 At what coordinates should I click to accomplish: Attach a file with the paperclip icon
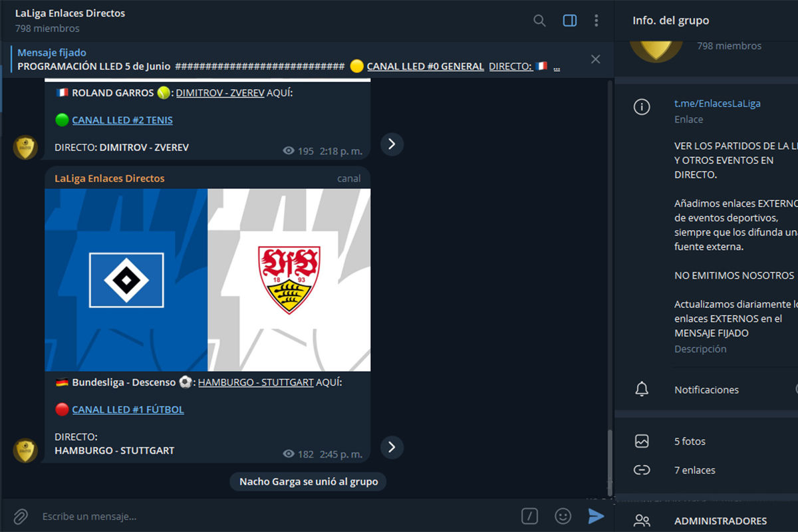[x=20, y=515]
